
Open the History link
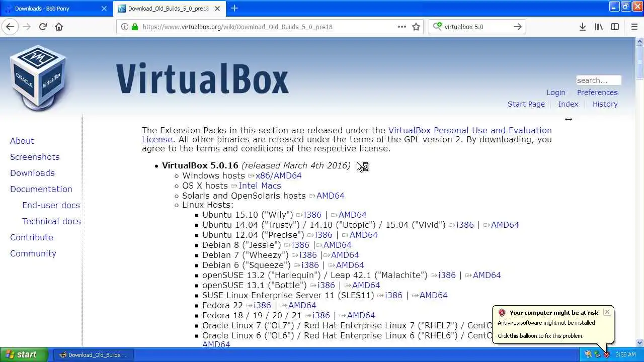(605, 104)
